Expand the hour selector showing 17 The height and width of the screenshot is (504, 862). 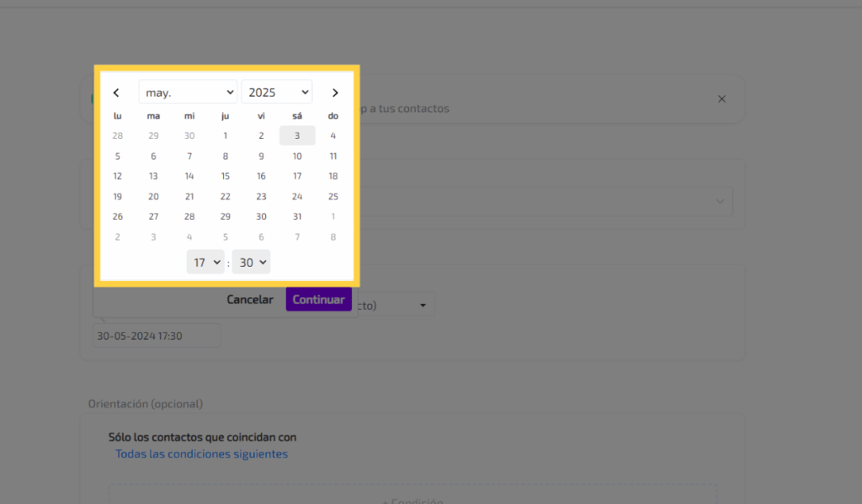coord(205,263)
